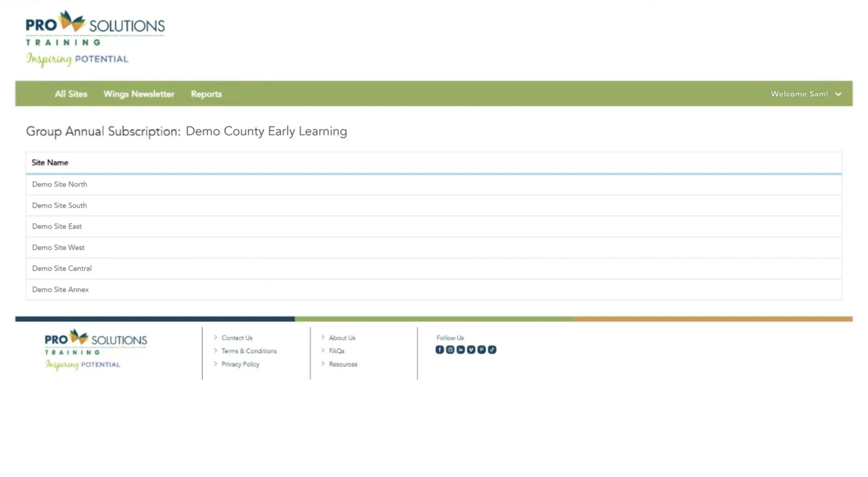
Task: Select the Demo Site Central row
Action: pos(434,268)
